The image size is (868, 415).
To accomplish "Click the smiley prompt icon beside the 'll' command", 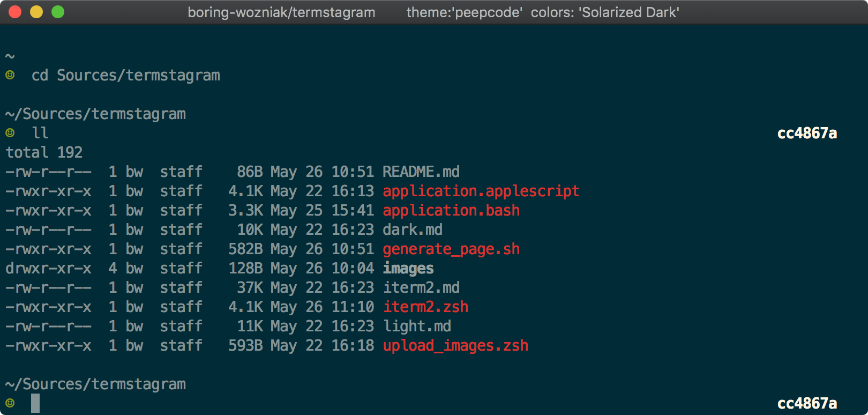I will (10, 132).
